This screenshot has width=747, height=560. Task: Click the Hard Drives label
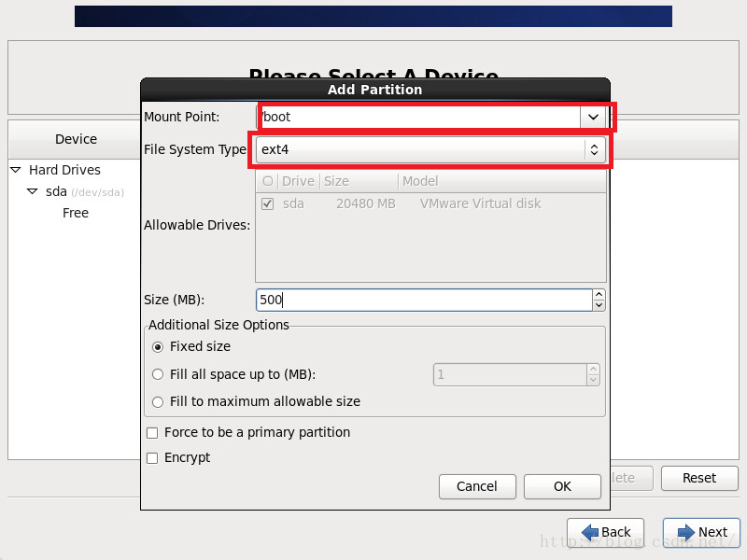coord(64,170)
